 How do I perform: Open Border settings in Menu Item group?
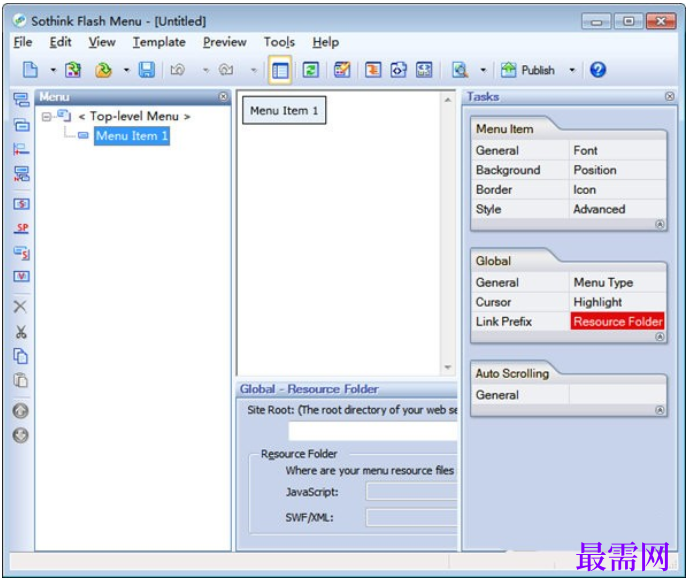[x=494, y=190]
